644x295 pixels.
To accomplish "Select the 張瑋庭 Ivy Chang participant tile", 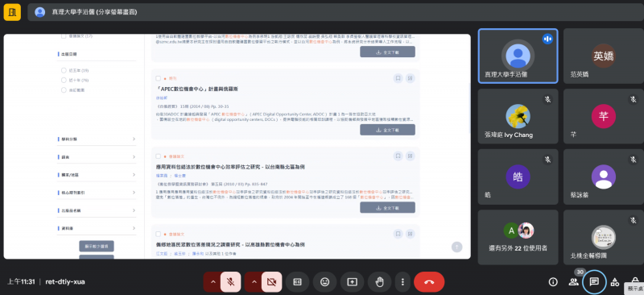I will pyautogui.click(x=518, y=116).
